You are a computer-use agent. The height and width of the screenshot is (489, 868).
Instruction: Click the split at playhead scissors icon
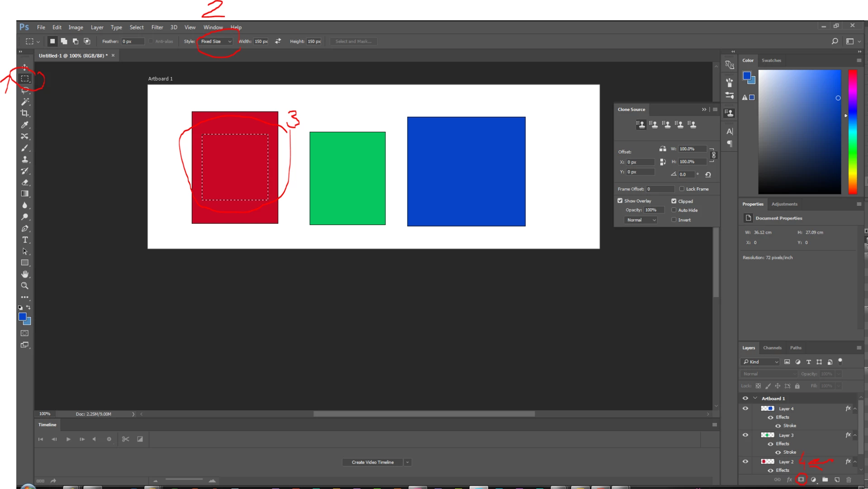[x=126, y=439]
